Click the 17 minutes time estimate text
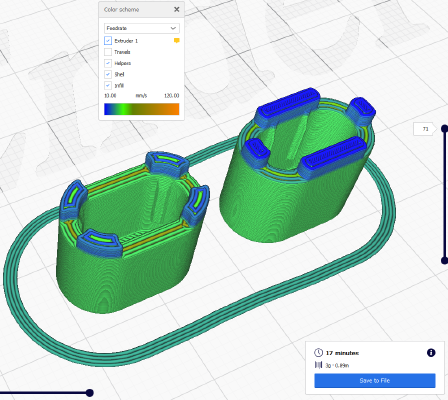This screenshot has width=448, height=400. pyautogui.click(x=342, y=353)
